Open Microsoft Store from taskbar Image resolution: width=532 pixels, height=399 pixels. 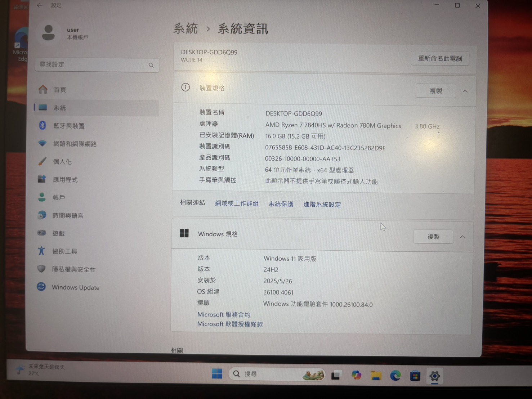[415, 376]
